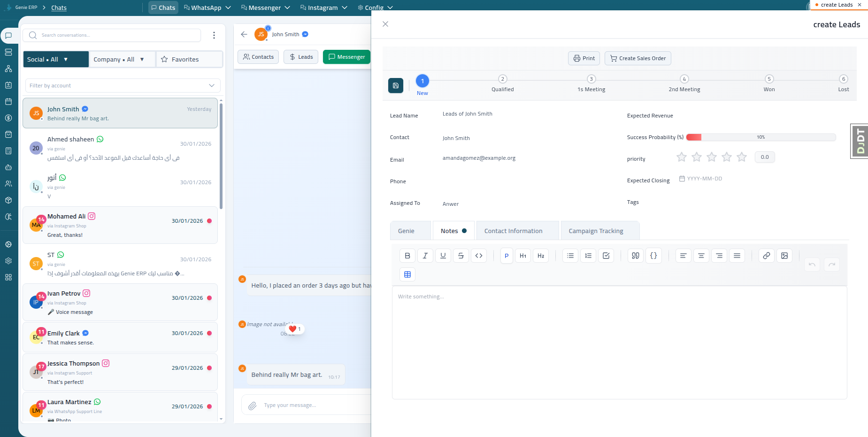Image resolution: width=868 pixels, height=437 pixels.
Task: Adjust the Success Probability progress bar
Action: 760,137
